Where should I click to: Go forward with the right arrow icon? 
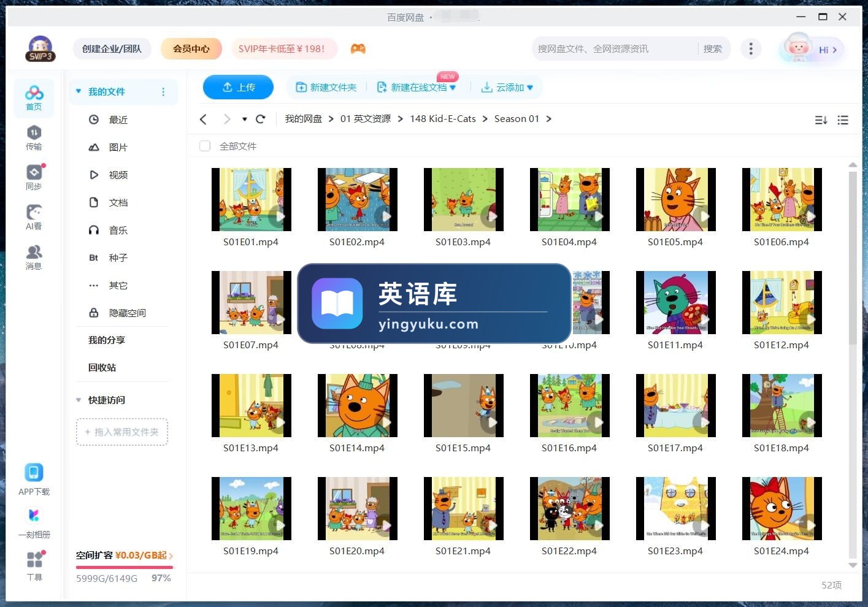click(x=227, y=119)
